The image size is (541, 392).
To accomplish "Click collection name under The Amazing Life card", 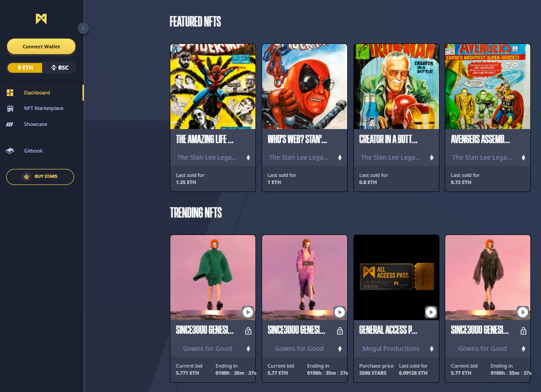I will click(x=207, y=157).
